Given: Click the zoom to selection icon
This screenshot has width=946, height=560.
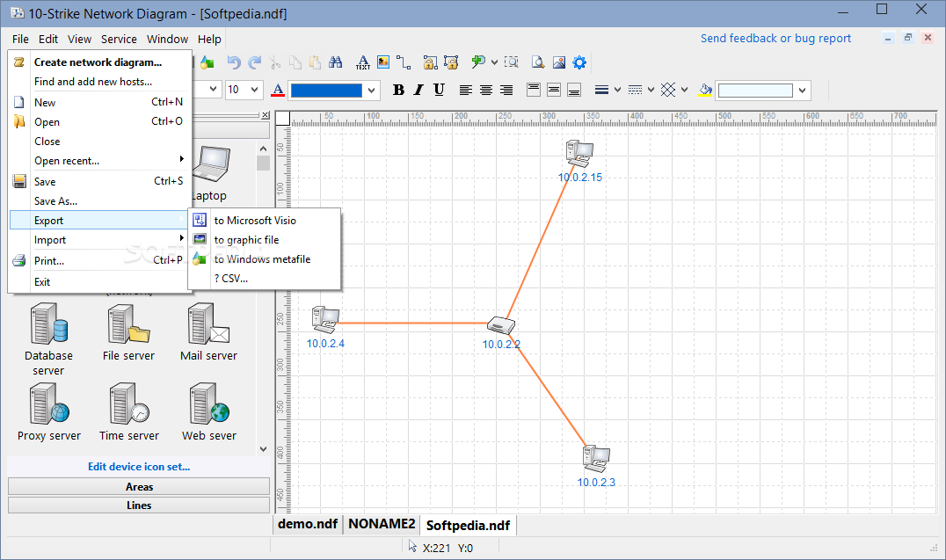Looking at the screenshot, I should pos(512,62).
